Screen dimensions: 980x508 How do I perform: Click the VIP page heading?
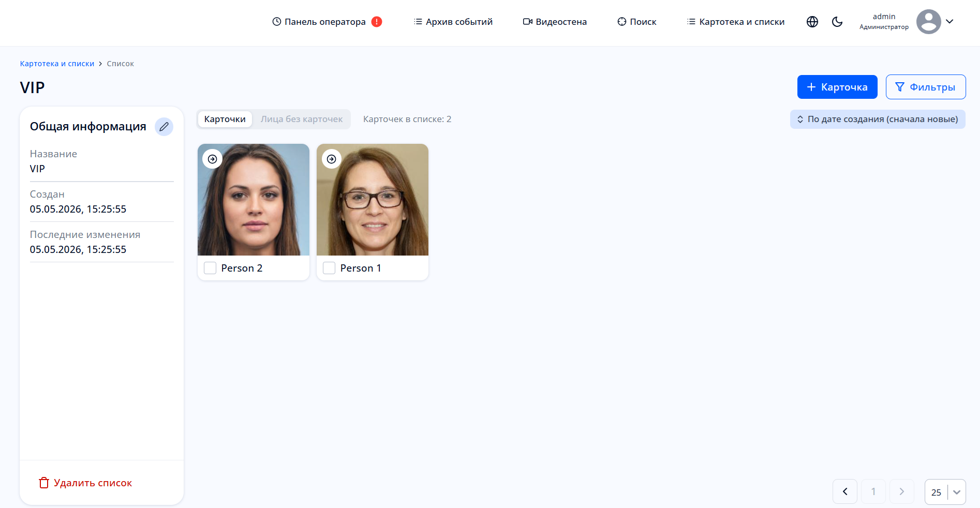click(32, 87)
